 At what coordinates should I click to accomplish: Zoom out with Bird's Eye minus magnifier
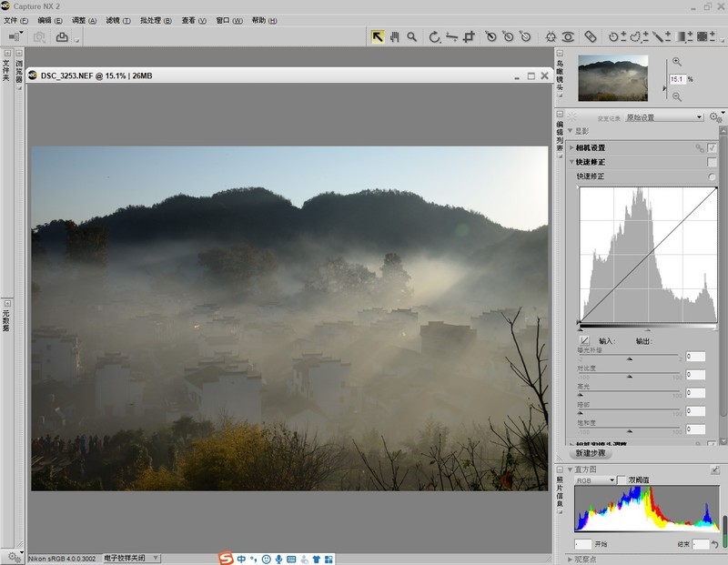click(x=677, y=96)
